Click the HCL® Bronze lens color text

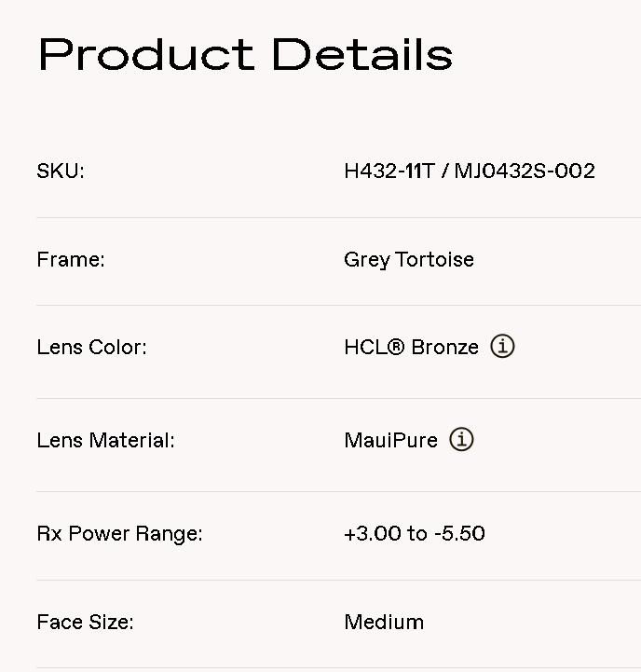(x=411, y=348)
